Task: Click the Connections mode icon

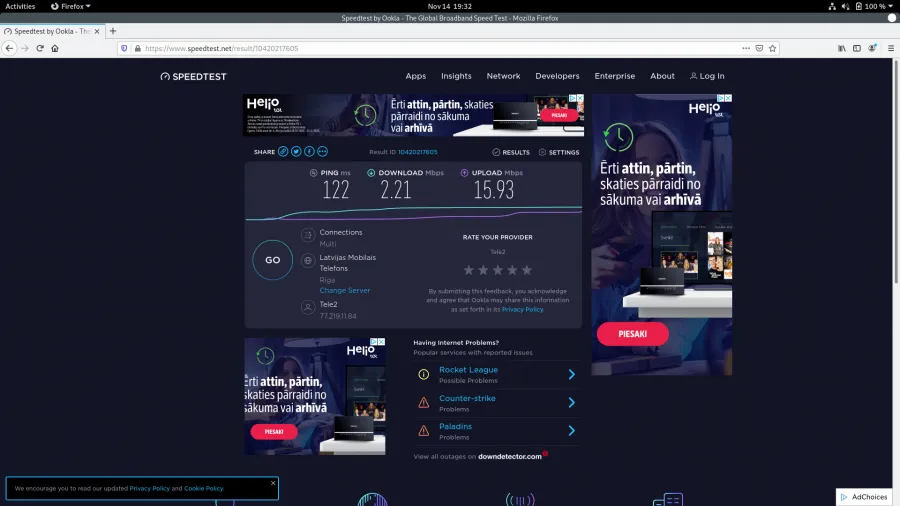Action: tap(308, 235)
